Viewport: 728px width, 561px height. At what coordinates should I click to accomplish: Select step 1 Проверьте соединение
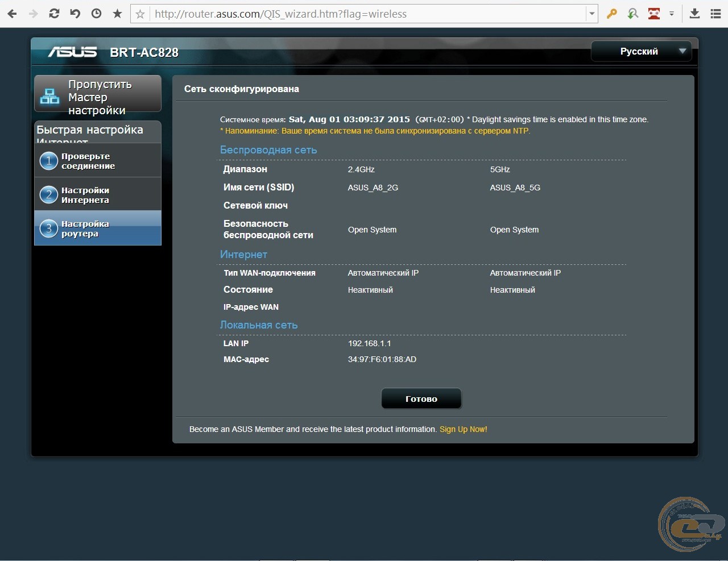[x=98, y=161]
